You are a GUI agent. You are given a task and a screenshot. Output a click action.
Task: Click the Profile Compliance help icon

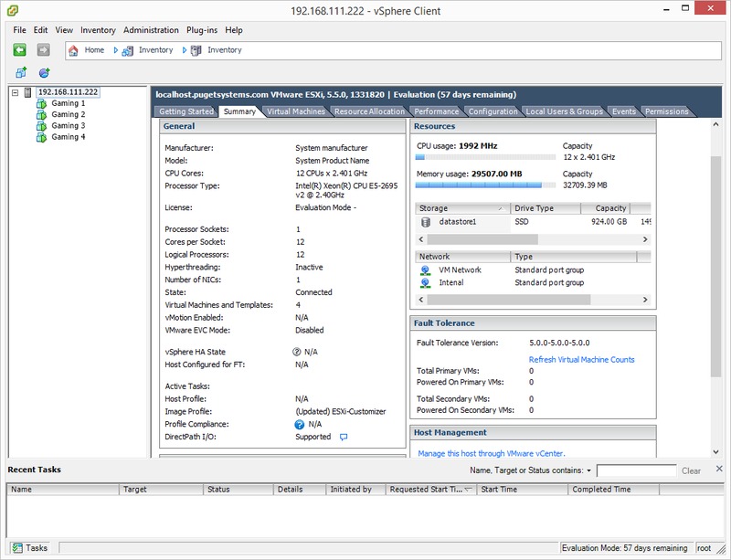[299, 425]
